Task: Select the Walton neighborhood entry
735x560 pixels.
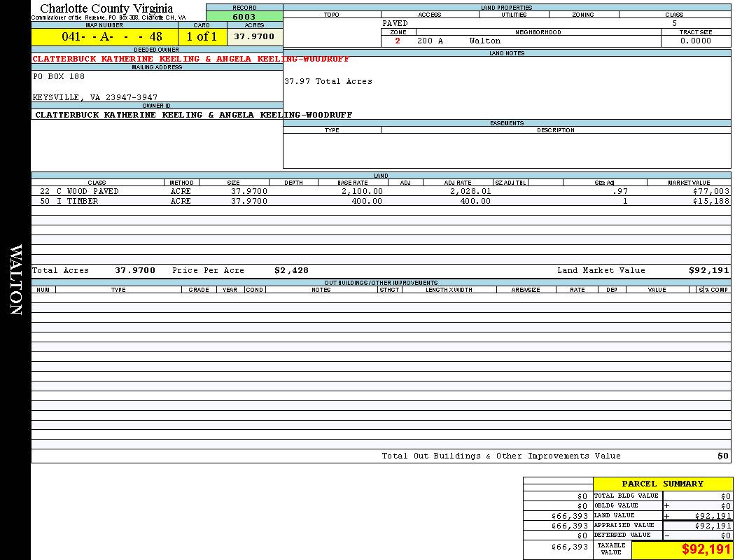Action: tap(484, 41)
